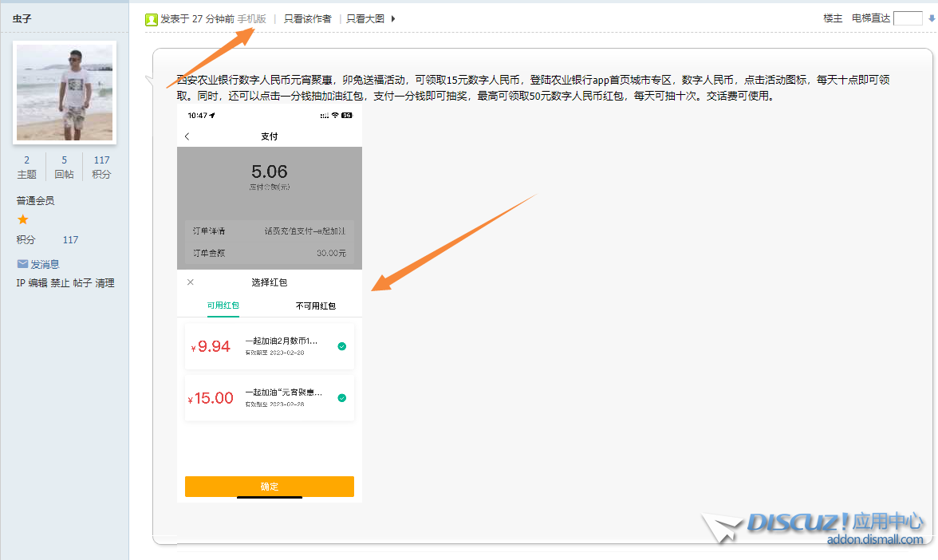Toggle the ¥9.94 red packet checkmark
938x560 pixels.
click(x=342, y=346)
